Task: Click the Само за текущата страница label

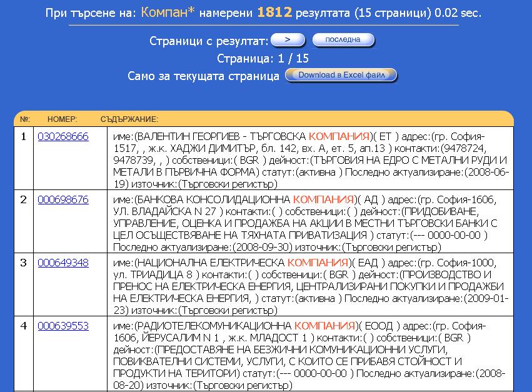Action: 204,76
